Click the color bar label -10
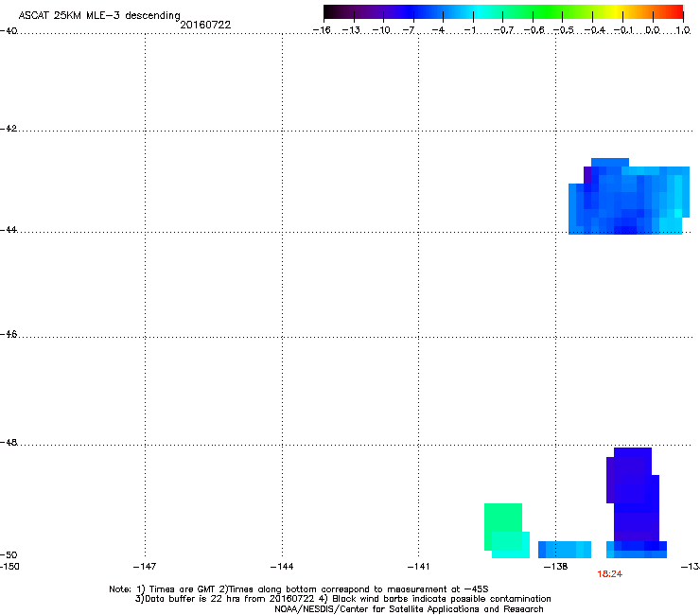 pyautogui.click(x=381, y=30)
